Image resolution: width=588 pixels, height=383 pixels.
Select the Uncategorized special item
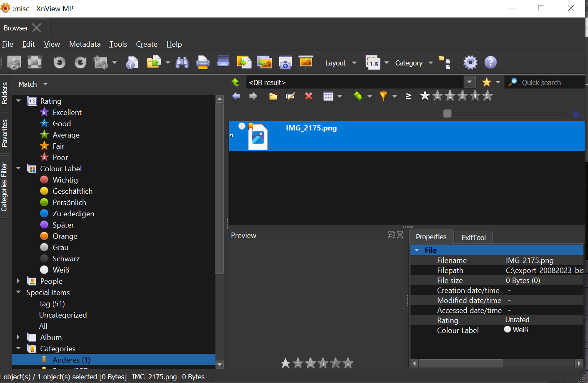pyautogui.click(x=63, y=315)
